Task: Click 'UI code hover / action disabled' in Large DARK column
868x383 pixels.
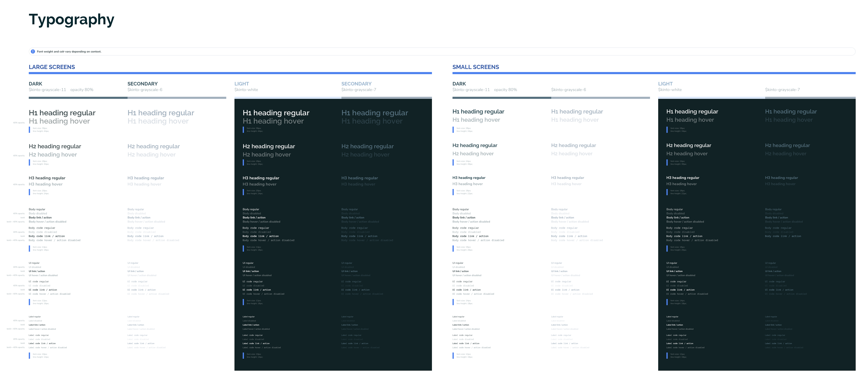Action: click(x=50, y=294)
